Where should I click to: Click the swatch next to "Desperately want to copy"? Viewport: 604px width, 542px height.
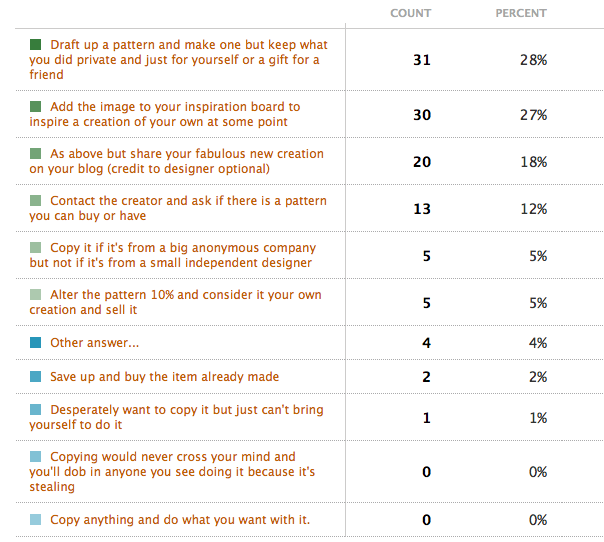coord(36,410)
